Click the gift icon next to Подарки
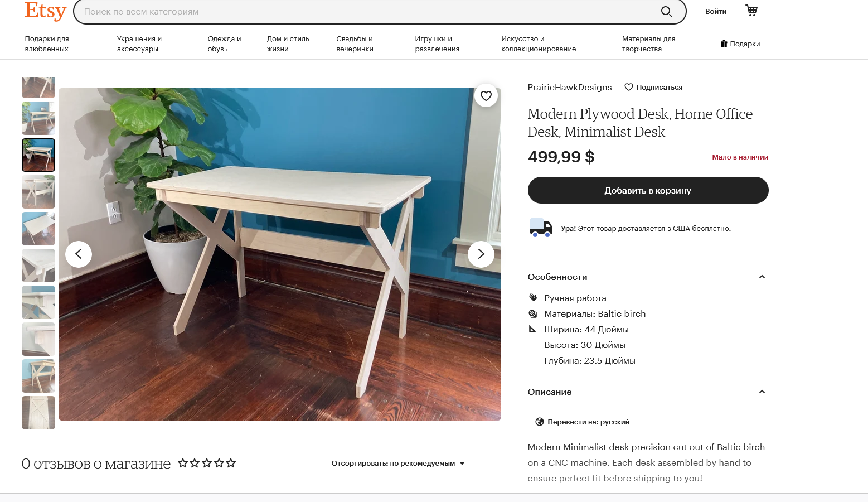This screenshot has height=502, width=868. click(x=724, y=44)
